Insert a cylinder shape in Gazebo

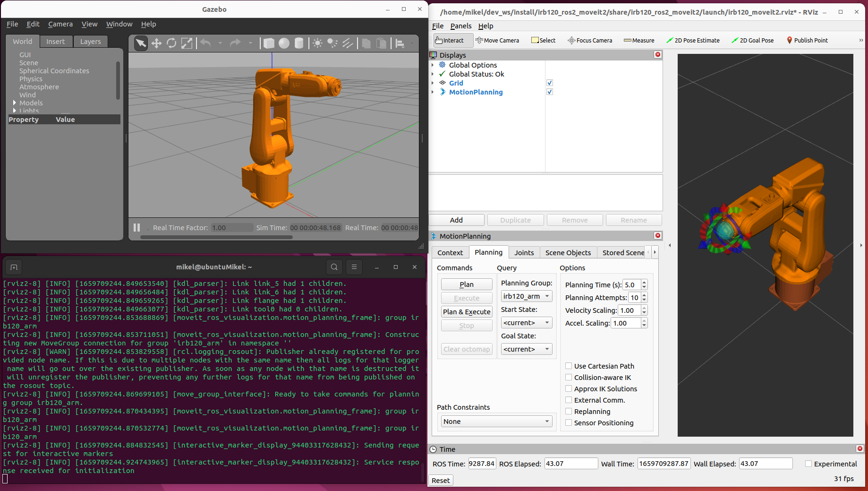(299, 43)
